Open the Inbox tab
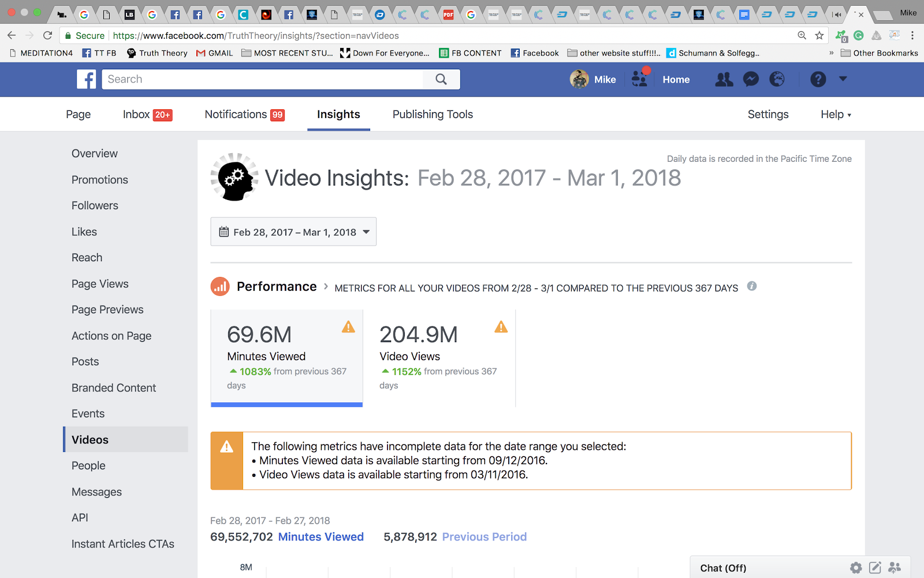Viewport: 924px width, 578px height. pos(147,114)
